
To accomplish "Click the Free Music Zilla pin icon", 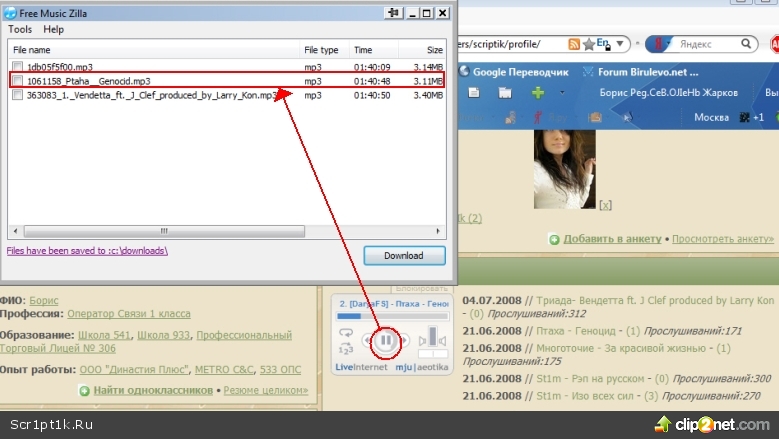I will [x=393, y=13].
